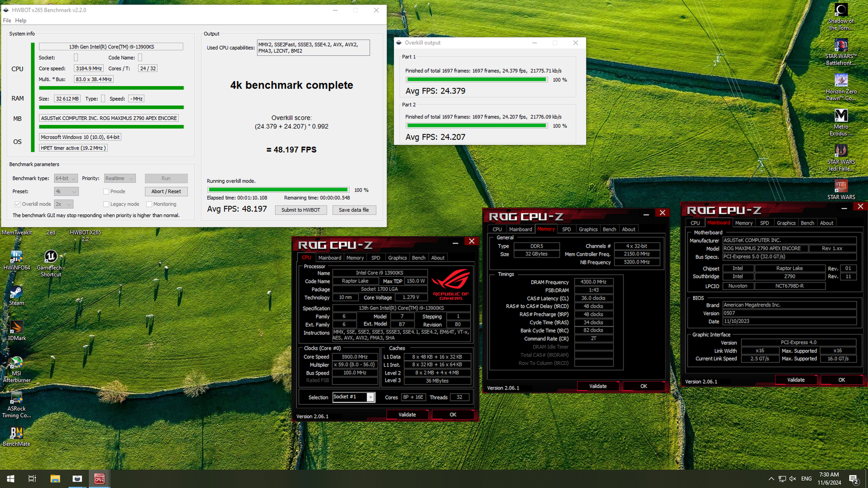Click the Part 1 progress bar

pos(476,80)
